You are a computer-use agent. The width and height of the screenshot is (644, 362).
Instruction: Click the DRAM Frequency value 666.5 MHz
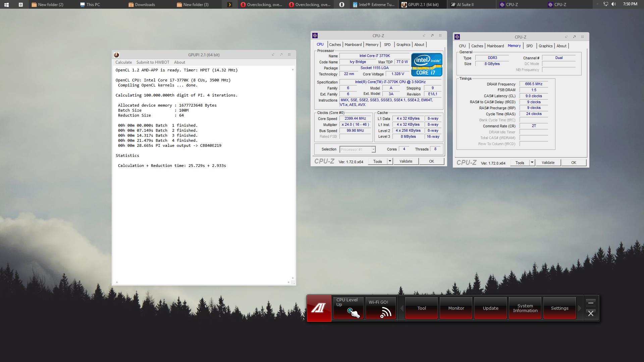pos(534,84)
